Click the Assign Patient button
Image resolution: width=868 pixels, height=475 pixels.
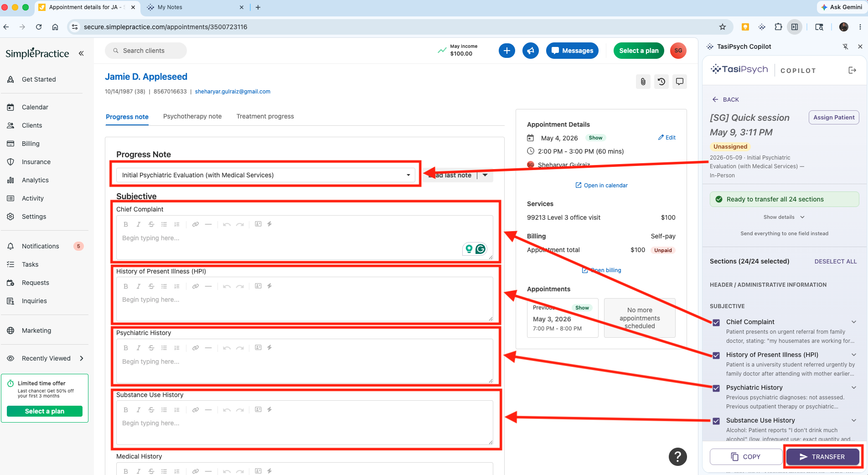[x=834, y=117]
